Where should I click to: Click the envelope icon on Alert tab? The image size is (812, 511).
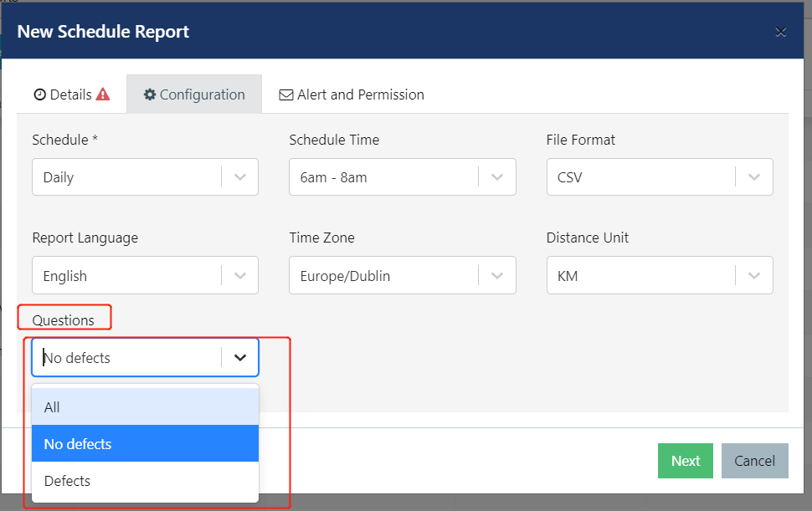point(285,95)
